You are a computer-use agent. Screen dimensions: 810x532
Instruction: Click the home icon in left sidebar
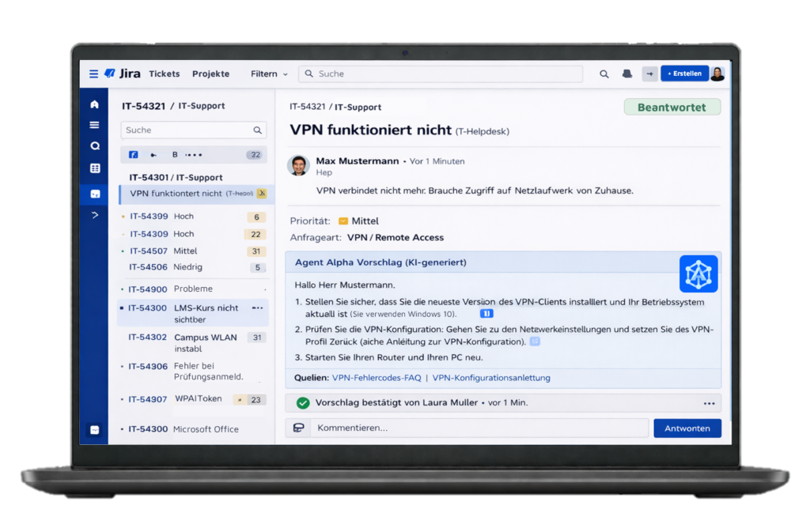94,104
